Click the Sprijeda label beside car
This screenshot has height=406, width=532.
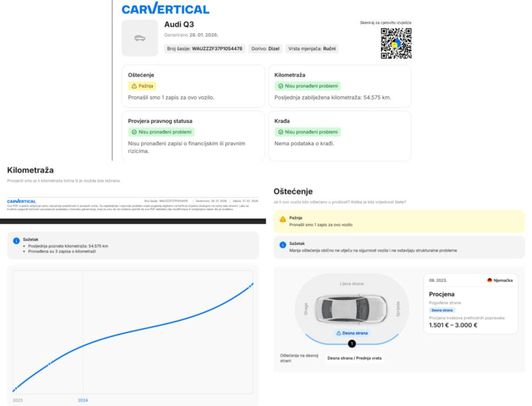tap(398, 309)
